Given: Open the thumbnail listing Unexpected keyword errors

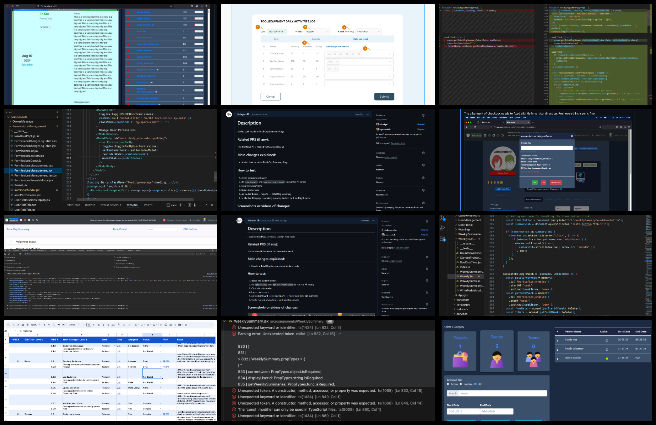Looking at the screenshot, I should [x=328, y=371].
